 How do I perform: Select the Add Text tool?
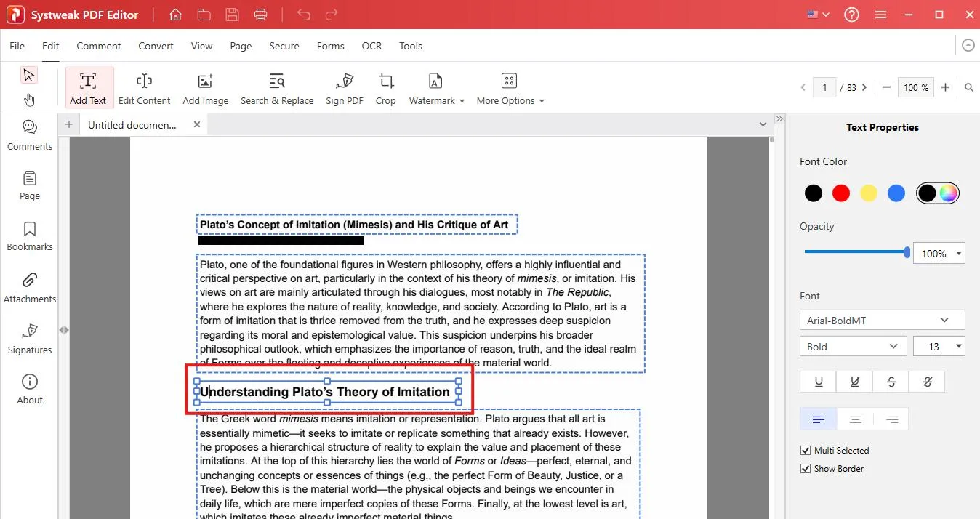coord(88,88)
